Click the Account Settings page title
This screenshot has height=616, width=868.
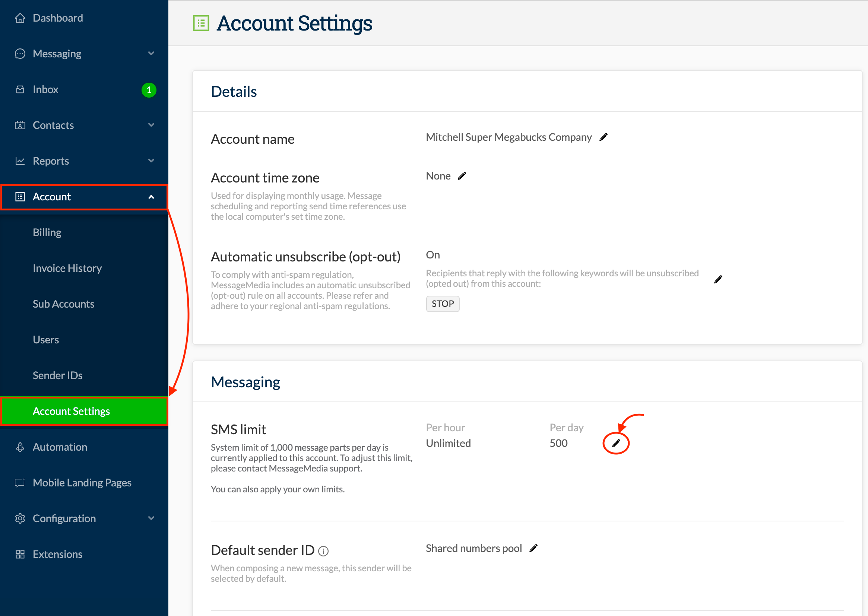pos(294,23)
